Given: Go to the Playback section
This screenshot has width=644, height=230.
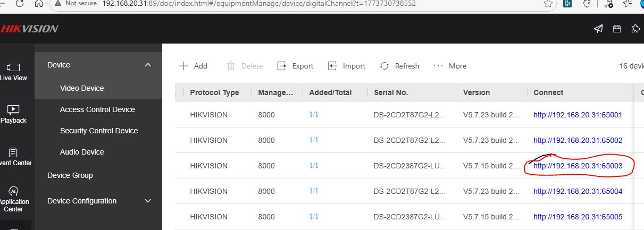Looking at the screenshot, I should (13, 114).
